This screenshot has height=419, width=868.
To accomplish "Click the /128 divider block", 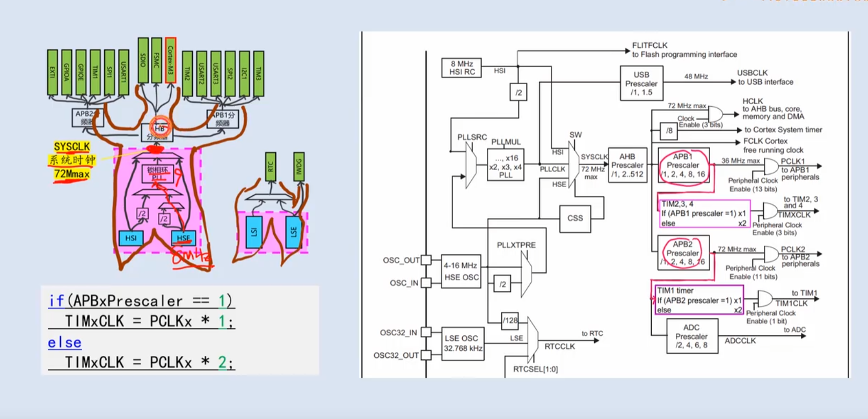I will (510, 320).
